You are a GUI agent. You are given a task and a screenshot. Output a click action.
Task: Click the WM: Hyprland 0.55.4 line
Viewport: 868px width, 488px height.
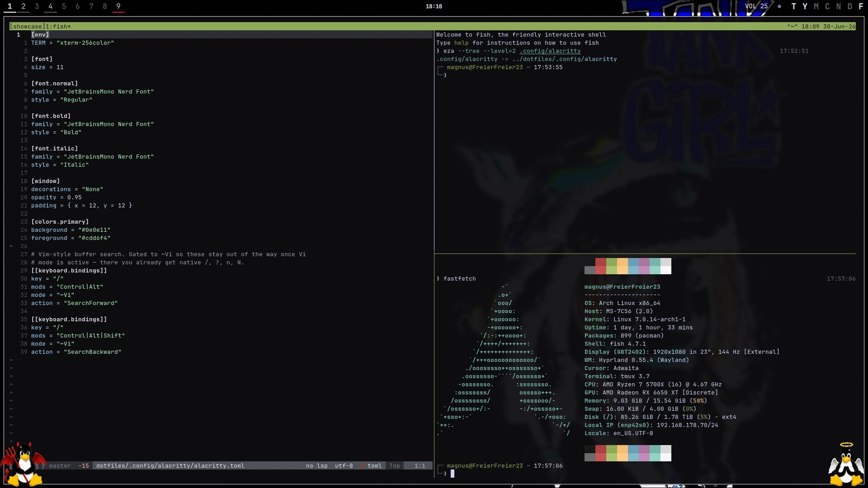pyautogui.click(x=637, y=360)
